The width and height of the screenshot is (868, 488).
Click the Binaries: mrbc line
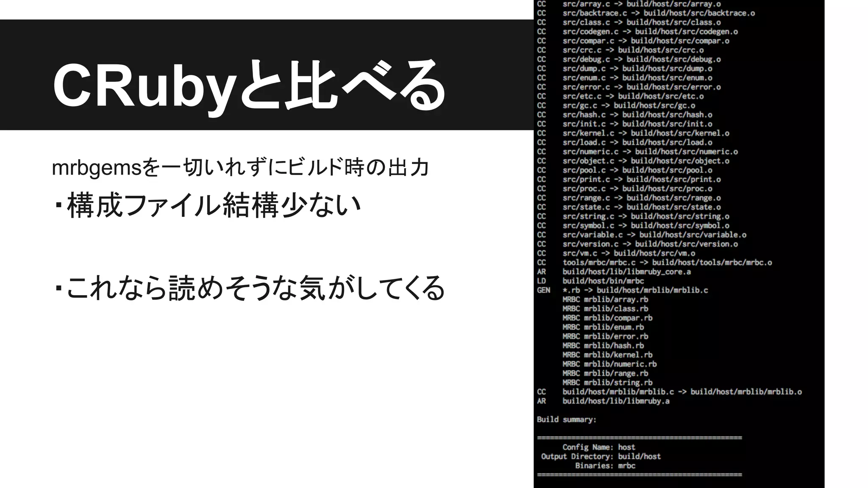coord(605,466)
